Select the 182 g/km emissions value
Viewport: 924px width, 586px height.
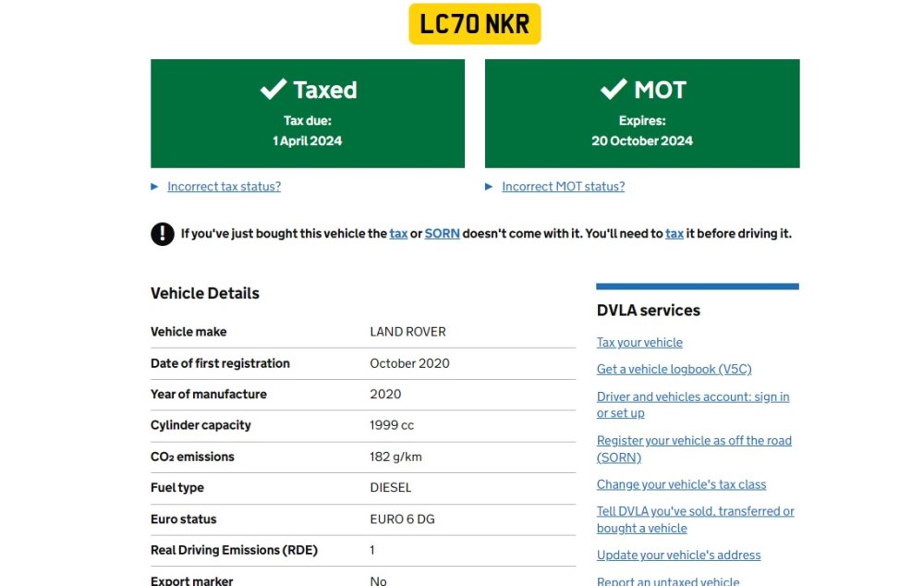click(x=396, y=457)
